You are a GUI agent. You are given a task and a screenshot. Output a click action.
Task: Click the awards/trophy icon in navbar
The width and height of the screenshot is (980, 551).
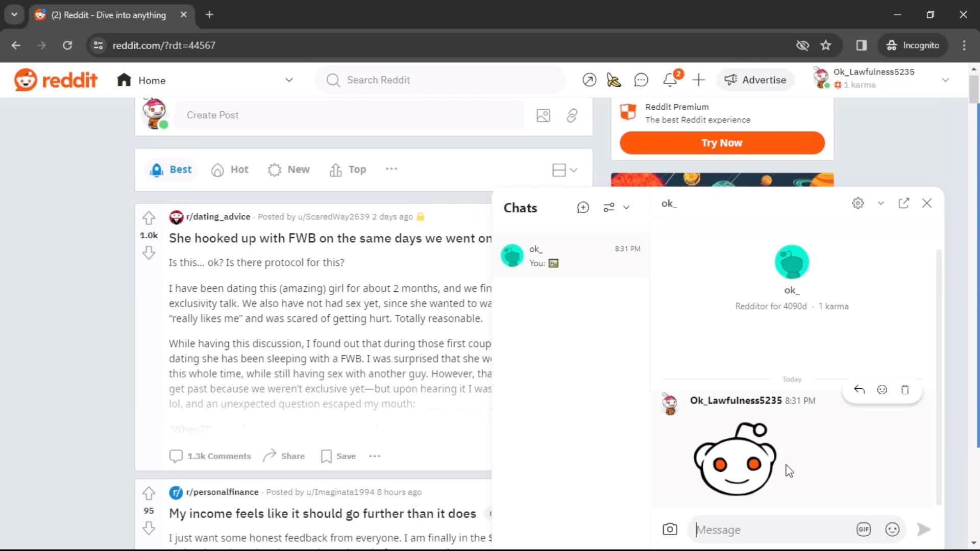(614, 80)
